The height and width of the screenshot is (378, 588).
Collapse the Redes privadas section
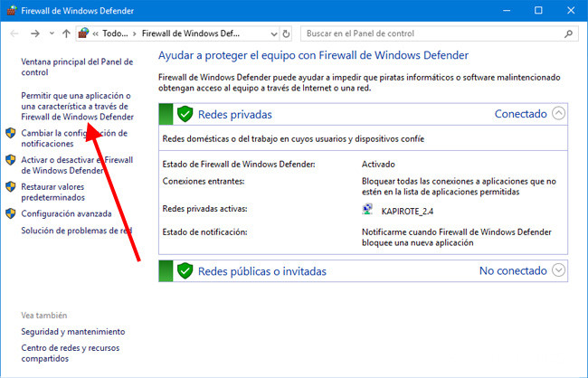(558, 114)
